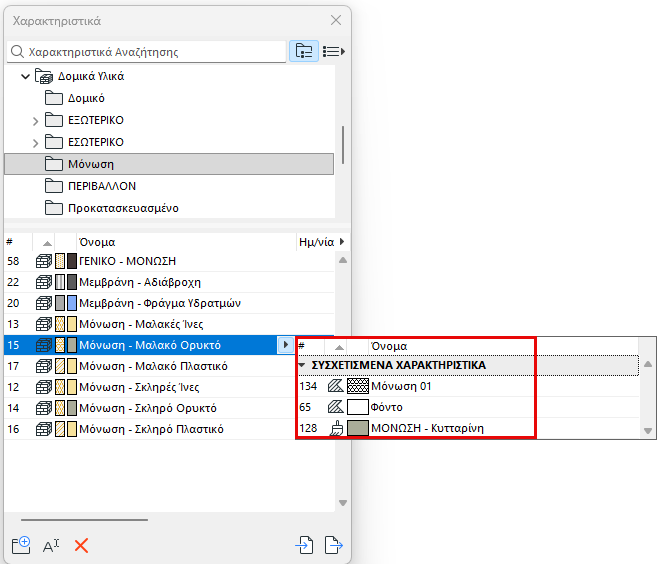
Task: Select the Δομικό folder
Action: (x=86, y=98)
